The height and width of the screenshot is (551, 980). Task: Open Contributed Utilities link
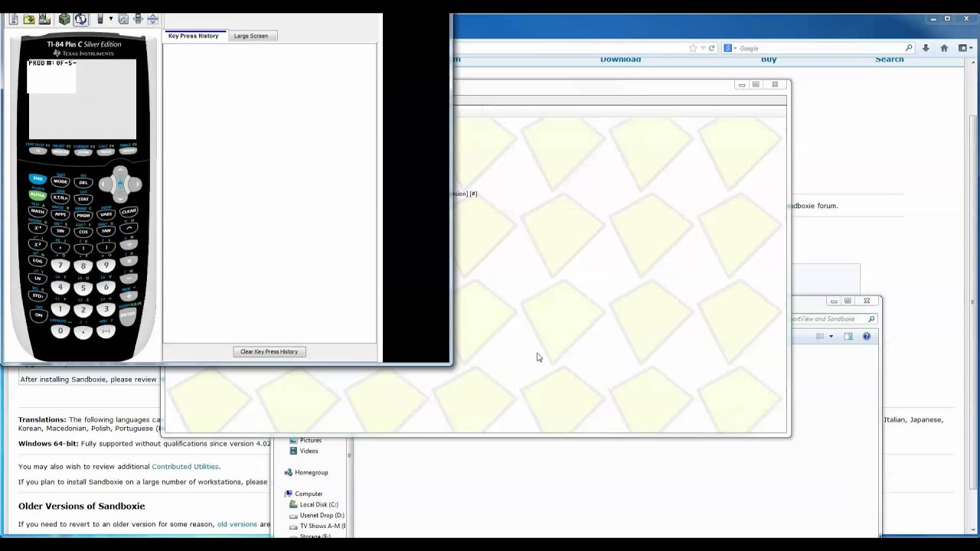coord(185,467)
